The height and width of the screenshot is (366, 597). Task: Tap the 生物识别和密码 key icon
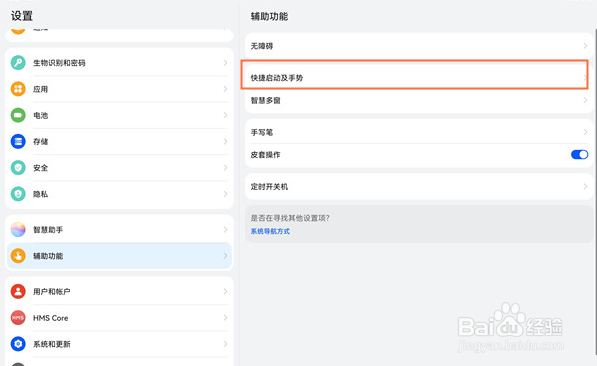point(18,62)
